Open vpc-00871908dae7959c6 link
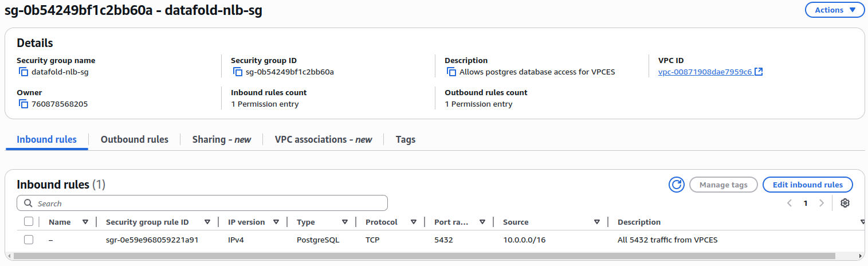This screenshot has height=266, width=868. pos(705,72)
